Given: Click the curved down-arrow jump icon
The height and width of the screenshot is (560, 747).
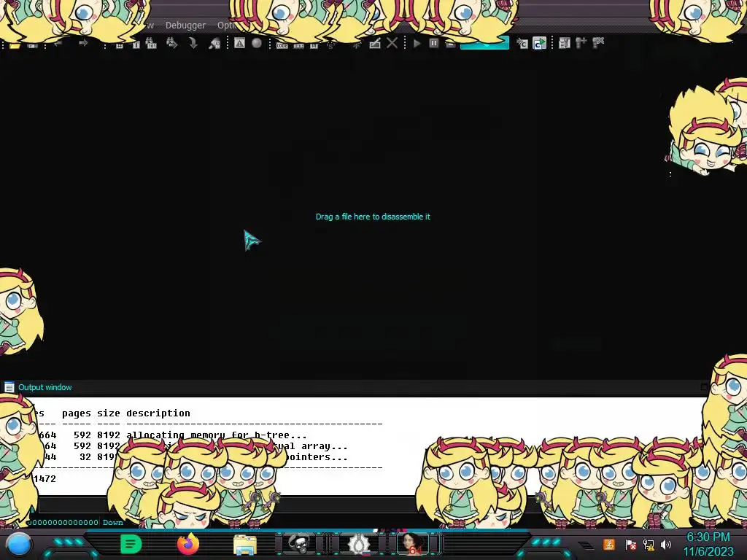Looking at the screenshot, I should point(193,43).
